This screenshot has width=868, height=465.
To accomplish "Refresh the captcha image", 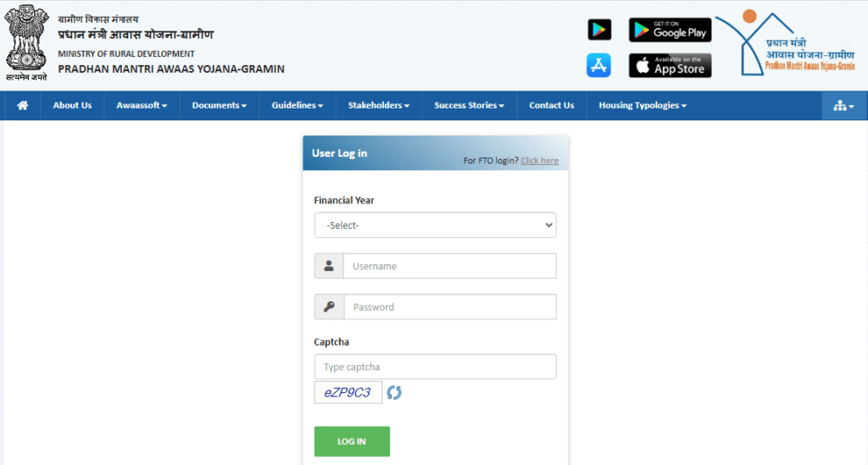I will click(x=394, y=392).
